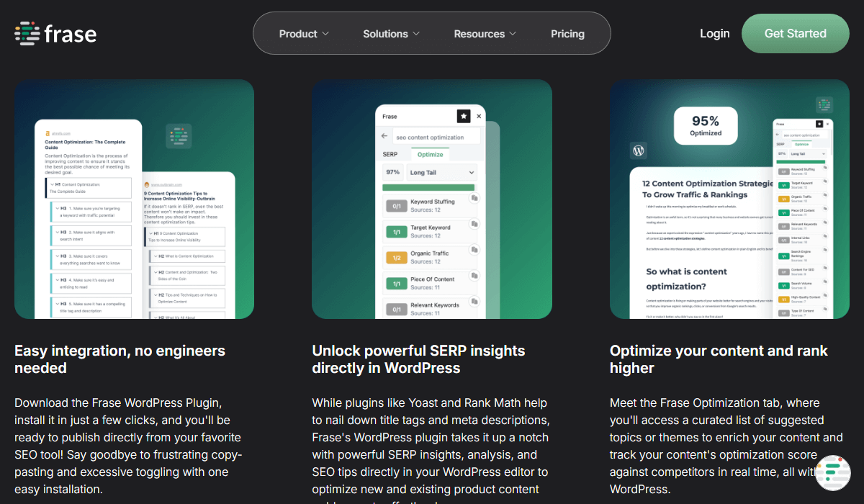Image resolution: width=864 pixels, height=504 pixels.
Task: Open the Frase chat widget bubble
Action: coord(833,472)
